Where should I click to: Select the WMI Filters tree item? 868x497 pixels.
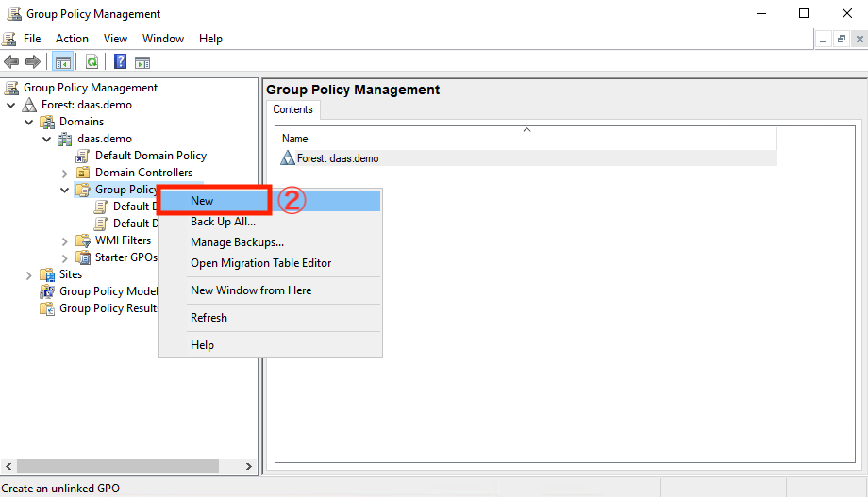coord(123,240)
